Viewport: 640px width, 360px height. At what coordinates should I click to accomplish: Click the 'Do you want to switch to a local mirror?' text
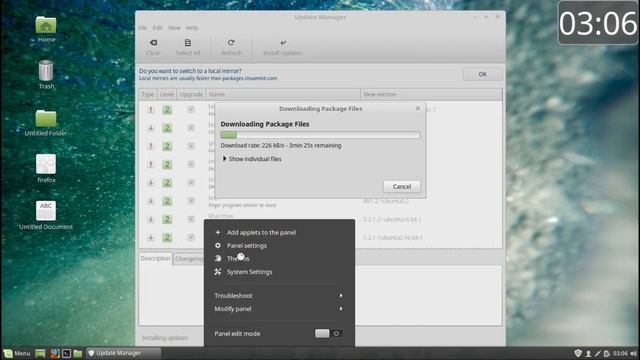(x=190, y=71)
